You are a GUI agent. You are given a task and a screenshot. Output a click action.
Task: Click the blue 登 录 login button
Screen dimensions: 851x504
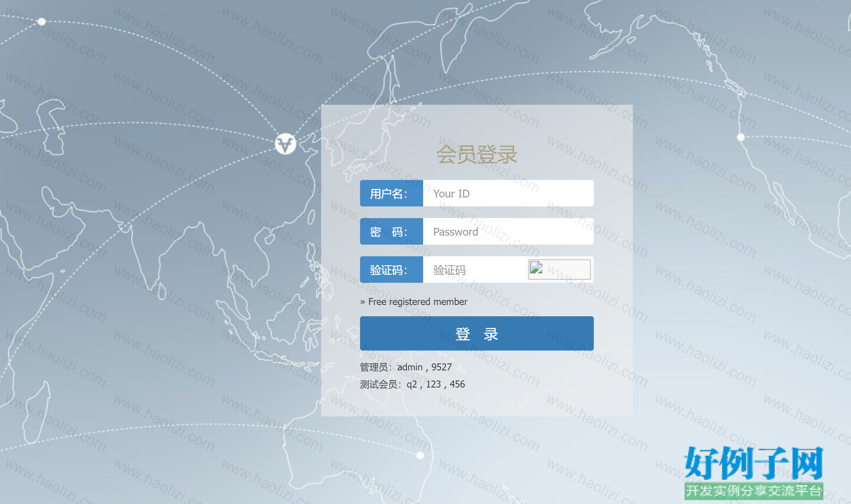pos(477,333)
